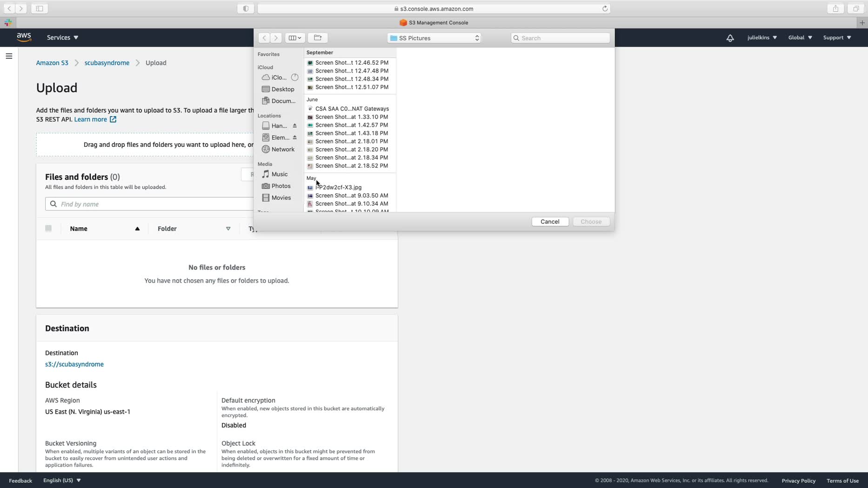Click the Safari address bar
The image size is (868, 488).
(x=434, y=8)
